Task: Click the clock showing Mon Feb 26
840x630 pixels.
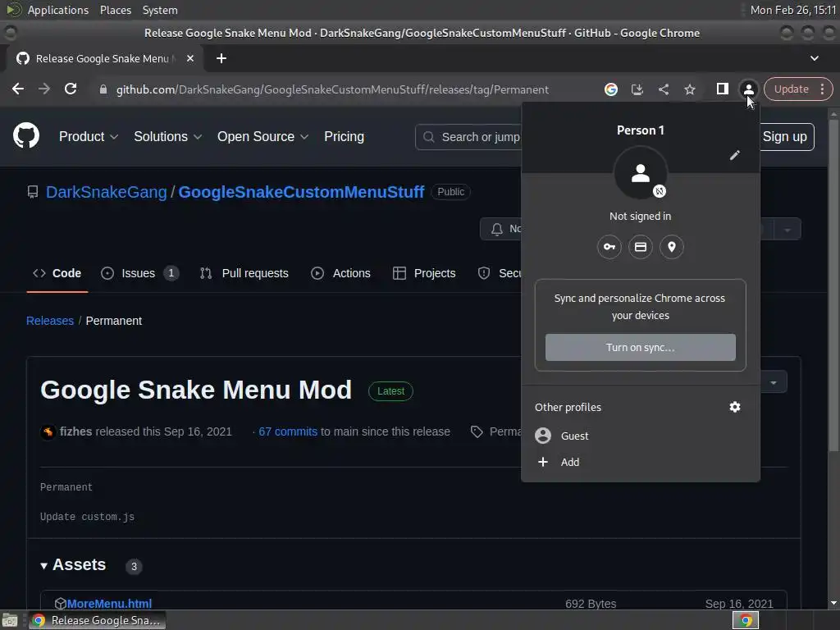Action: [793, 10]
